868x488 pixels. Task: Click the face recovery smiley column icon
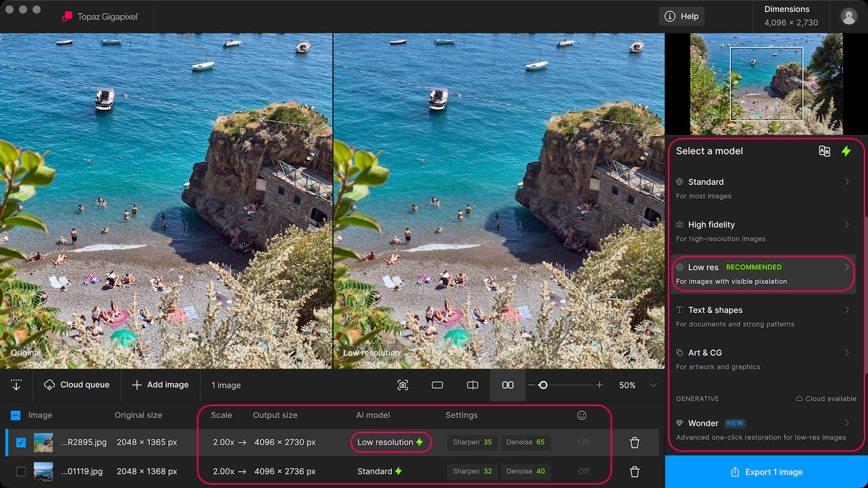(582, 415)
